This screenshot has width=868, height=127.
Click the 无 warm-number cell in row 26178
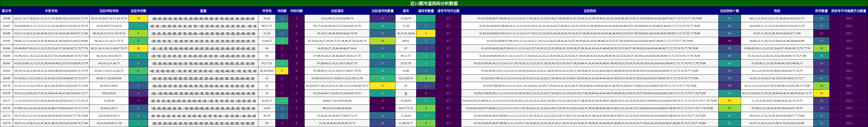click(406, 93)
